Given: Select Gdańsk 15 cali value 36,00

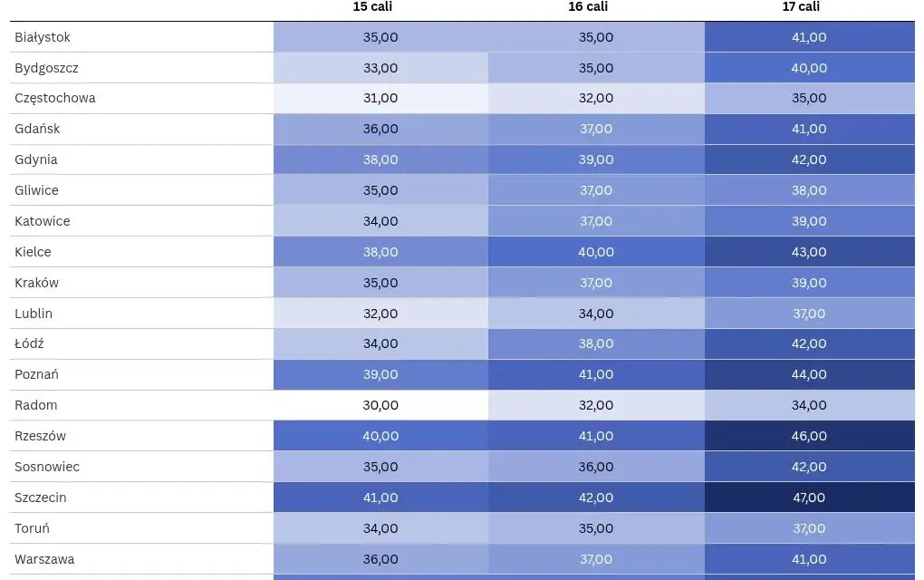Looking at the screenshot, I should pos(380,129).
